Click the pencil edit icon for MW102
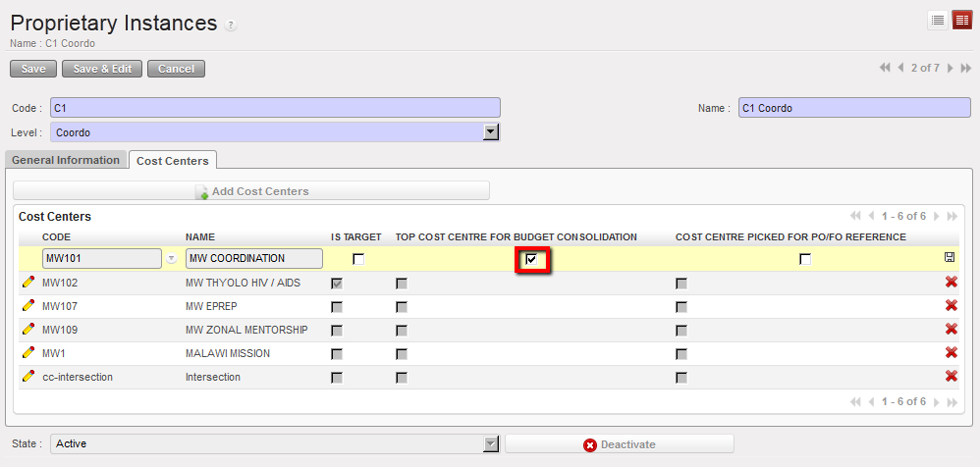 [28, 283]
